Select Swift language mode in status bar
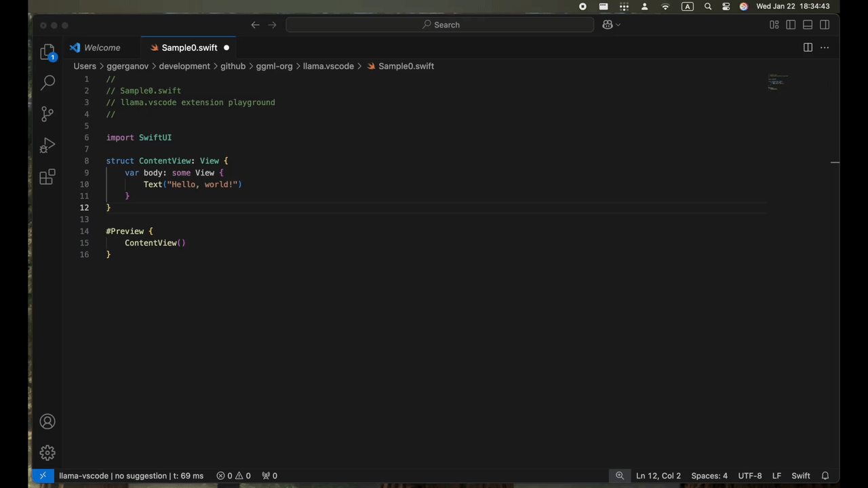Image resolution: width=868 pixels, height=488 pixels. pyautogui.click(x=801, y=475)
